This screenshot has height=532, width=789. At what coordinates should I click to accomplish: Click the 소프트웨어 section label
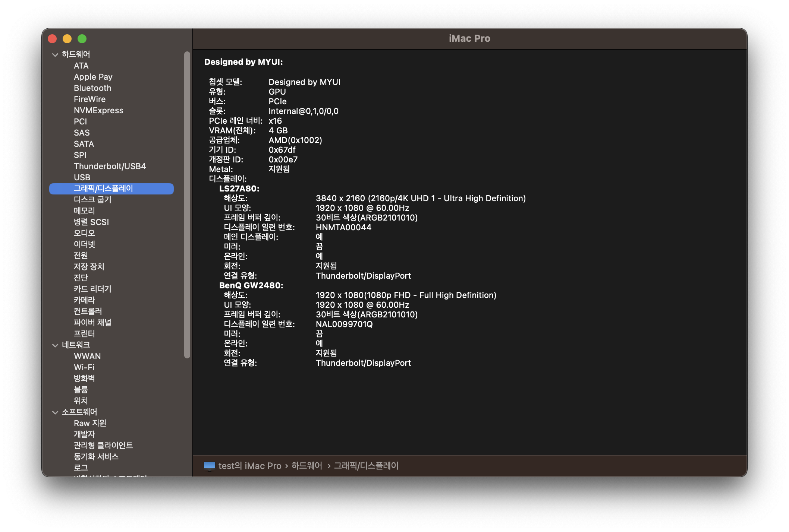point(79,412)
